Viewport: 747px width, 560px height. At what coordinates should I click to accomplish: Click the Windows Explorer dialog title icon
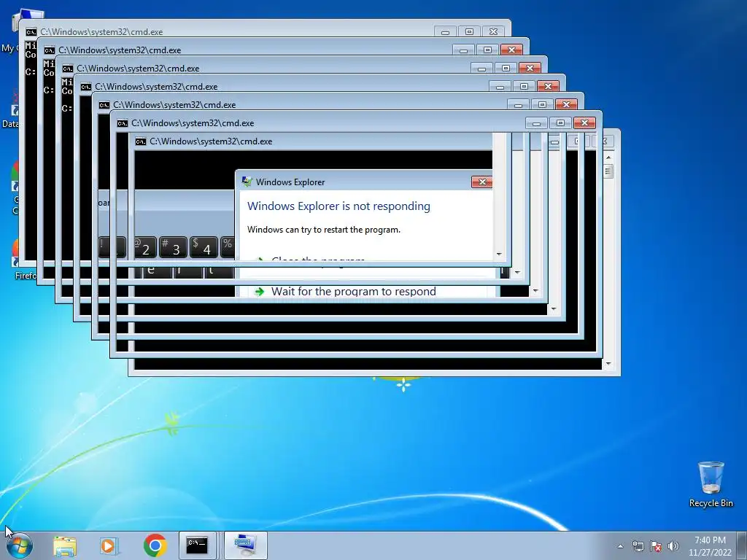247,182
